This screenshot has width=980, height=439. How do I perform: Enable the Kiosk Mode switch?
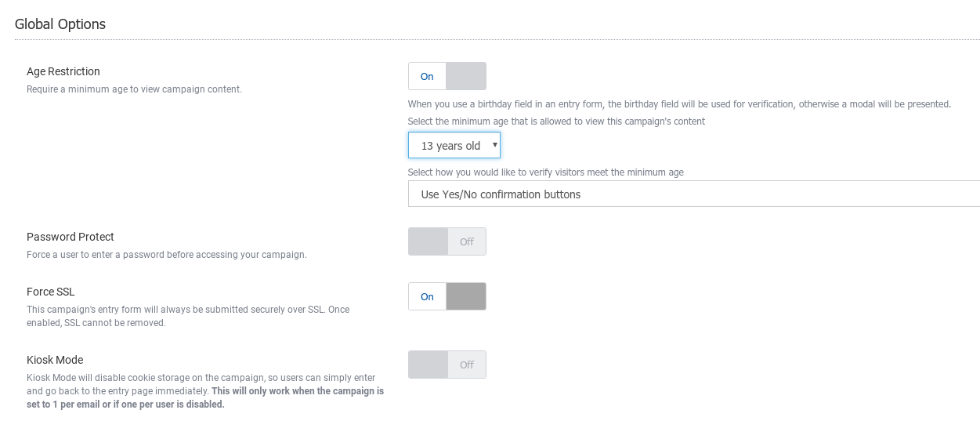(447, 365)
